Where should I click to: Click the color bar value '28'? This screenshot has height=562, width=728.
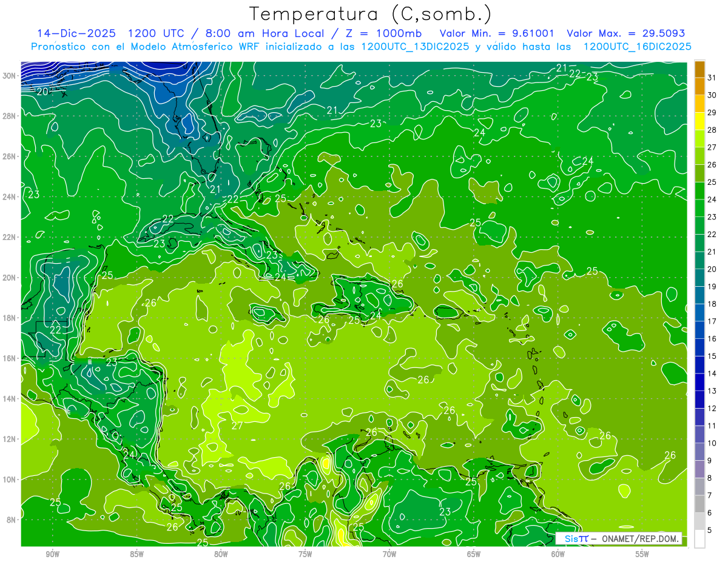point(712,130)
